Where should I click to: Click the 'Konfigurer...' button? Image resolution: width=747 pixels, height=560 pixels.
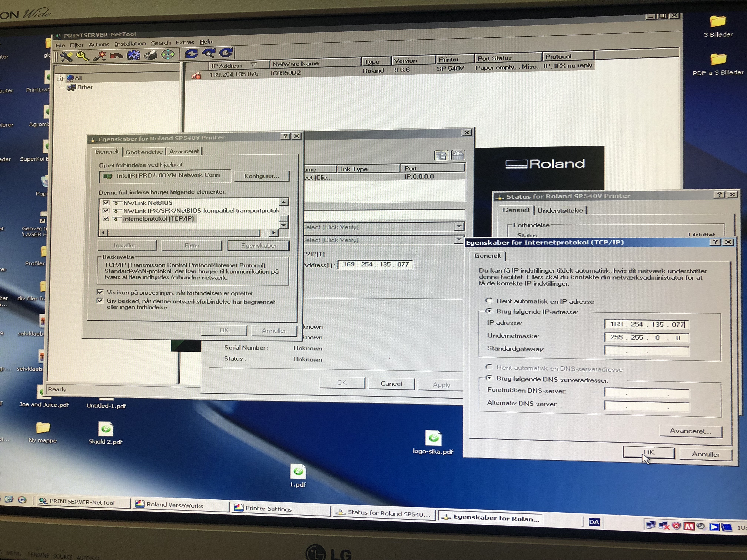[x=262, y=176]
